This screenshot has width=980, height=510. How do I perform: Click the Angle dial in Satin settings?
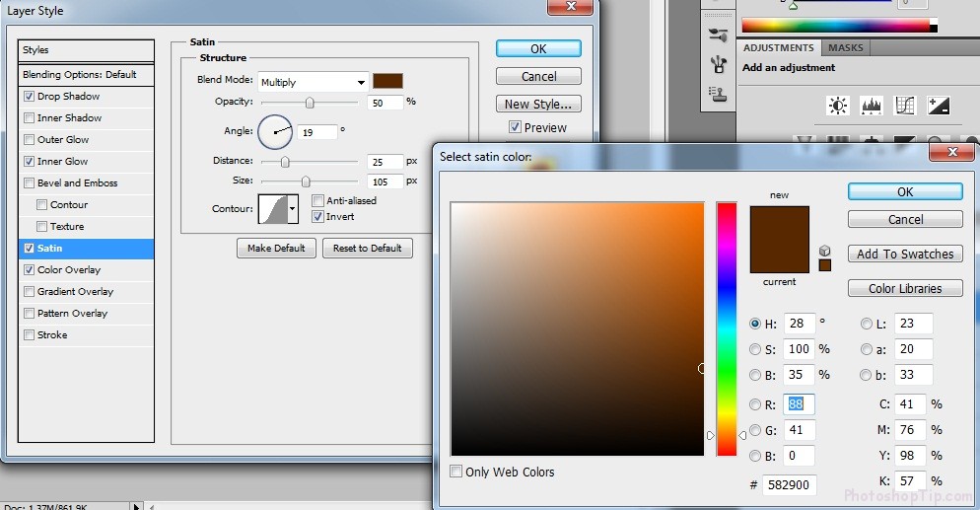click(x=275, y=132)
